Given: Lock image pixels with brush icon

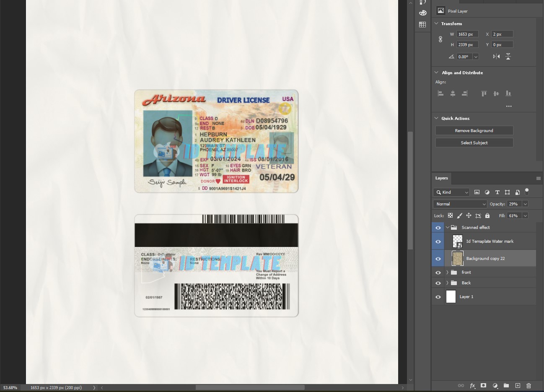Looking at the screenshot, I should [x=459, y=215].
